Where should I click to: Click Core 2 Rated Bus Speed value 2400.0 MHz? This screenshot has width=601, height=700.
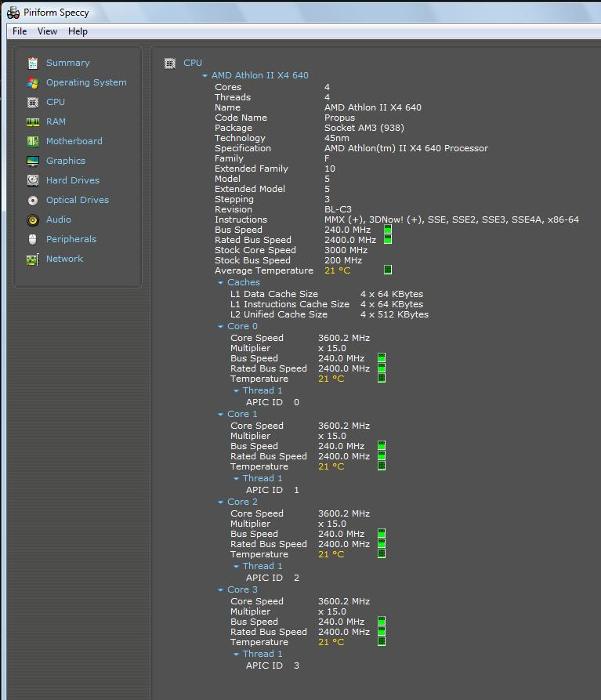point(344,544)
